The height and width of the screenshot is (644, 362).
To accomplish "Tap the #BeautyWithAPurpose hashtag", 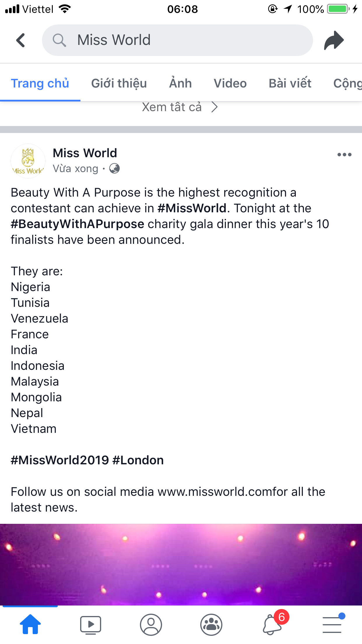I will coord(78,224).
